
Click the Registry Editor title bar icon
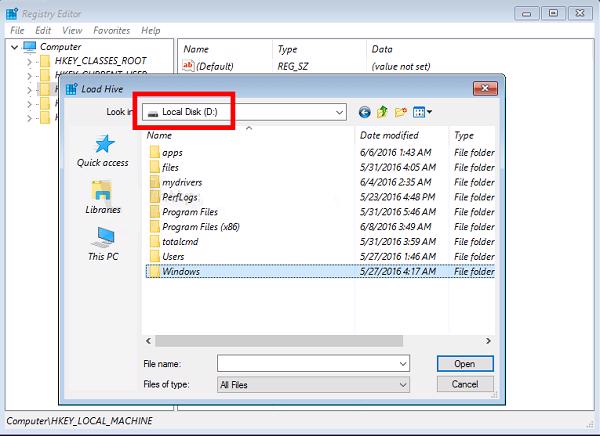[x=12, y=14]
